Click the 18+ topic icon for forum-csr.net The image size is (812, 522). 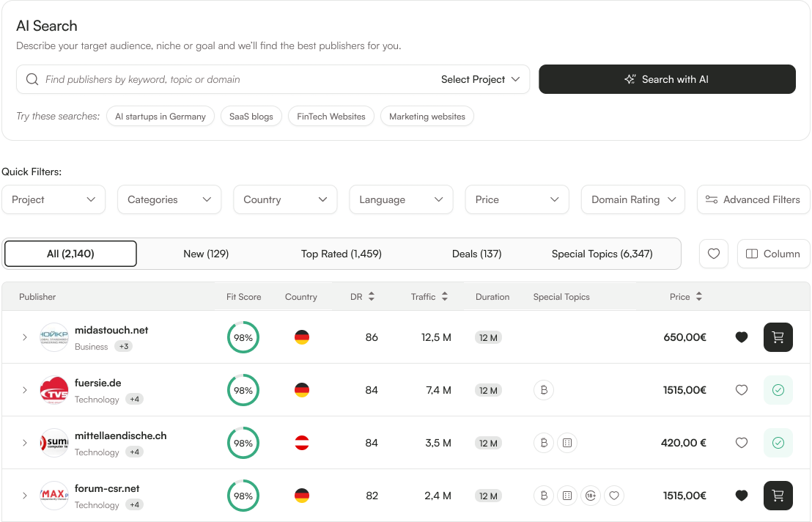591,496
